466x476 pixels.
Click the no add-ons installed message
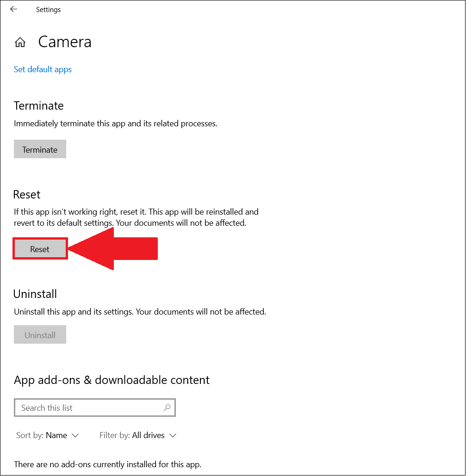pyautogui.click(x=107, y=464)
